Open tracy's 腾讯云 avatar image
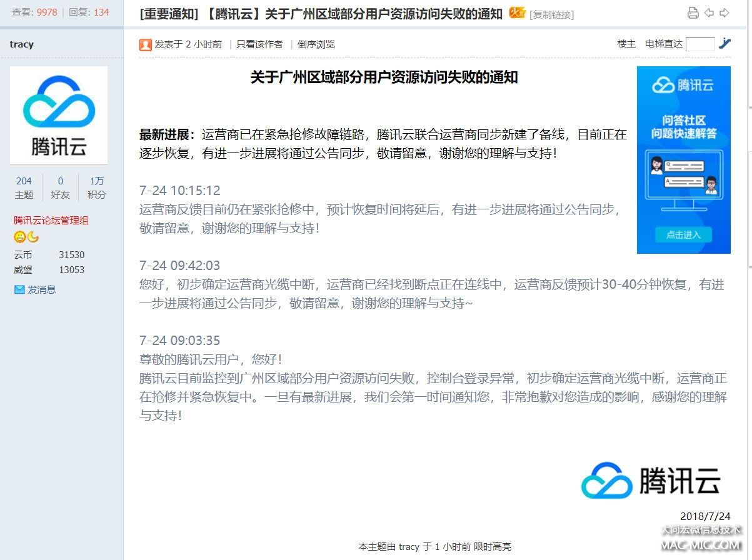Screen dimensions: 752x560 click(x=59, y=115)
